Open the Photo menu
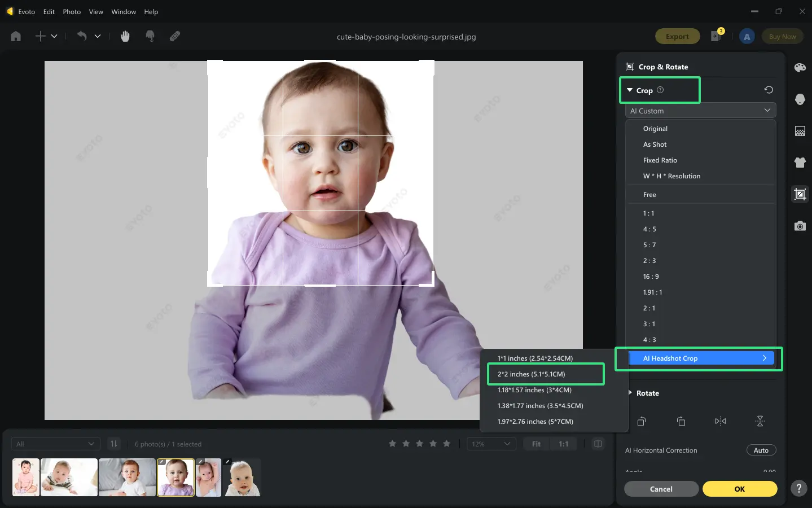This screenshot has height=508, width=812. click(71, 11)
